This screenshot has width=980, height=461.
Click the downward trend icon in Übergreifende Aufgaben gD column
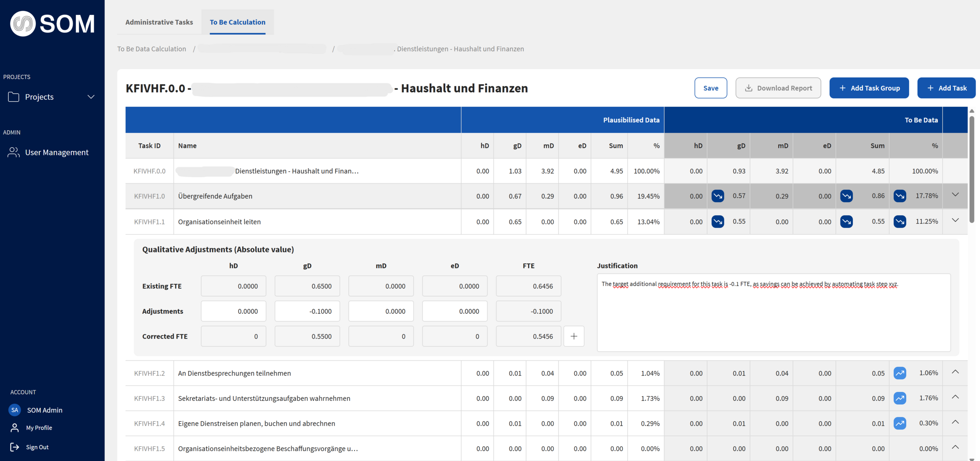coord(717,196)
